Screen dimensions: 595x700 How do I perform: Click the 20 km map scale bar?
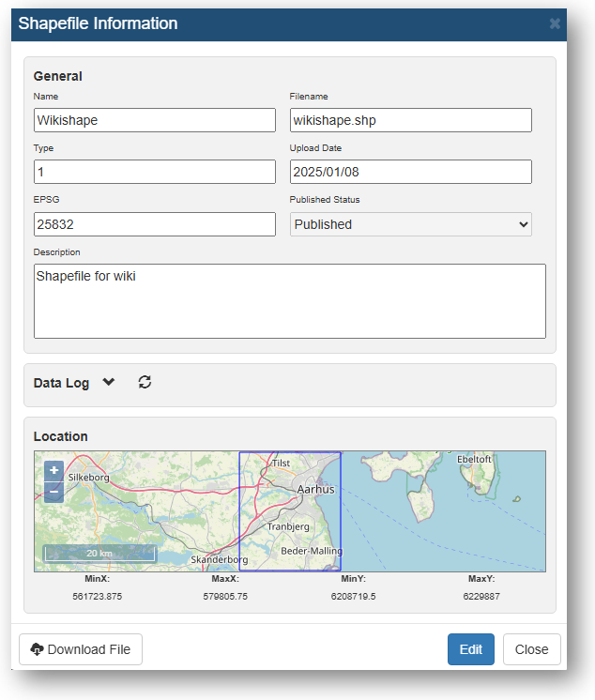coord(100,553)
